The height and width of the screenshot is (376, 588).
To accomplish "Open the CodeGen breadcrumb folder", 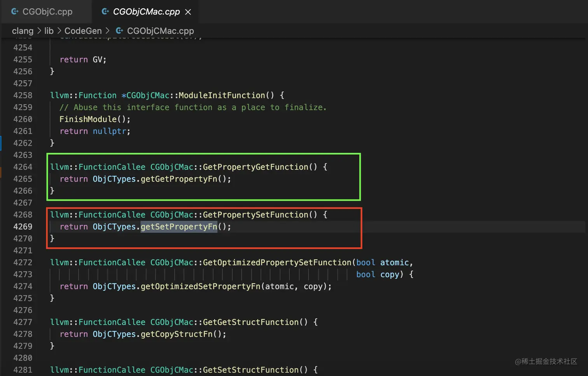I will tap(83, 31).
